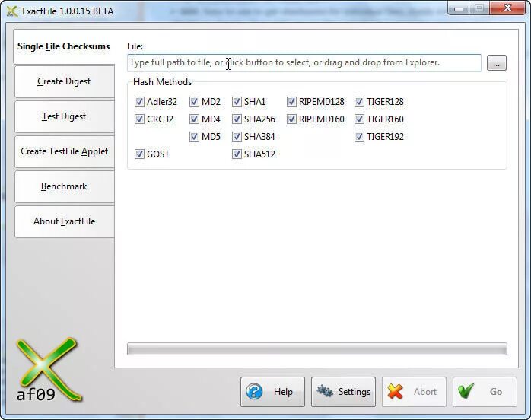Open the Create Digest tab

64,81
